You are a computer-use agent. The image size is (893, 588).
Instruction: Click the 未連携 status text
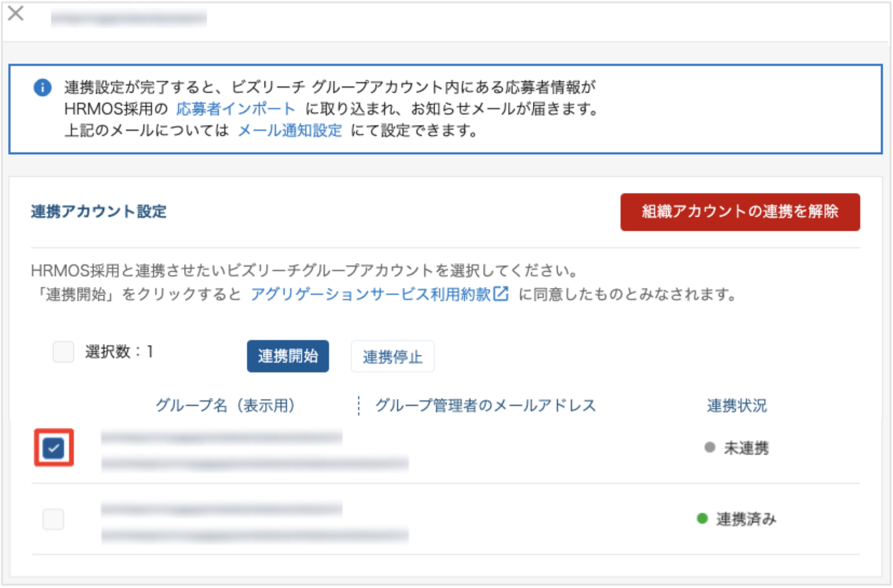747,448
